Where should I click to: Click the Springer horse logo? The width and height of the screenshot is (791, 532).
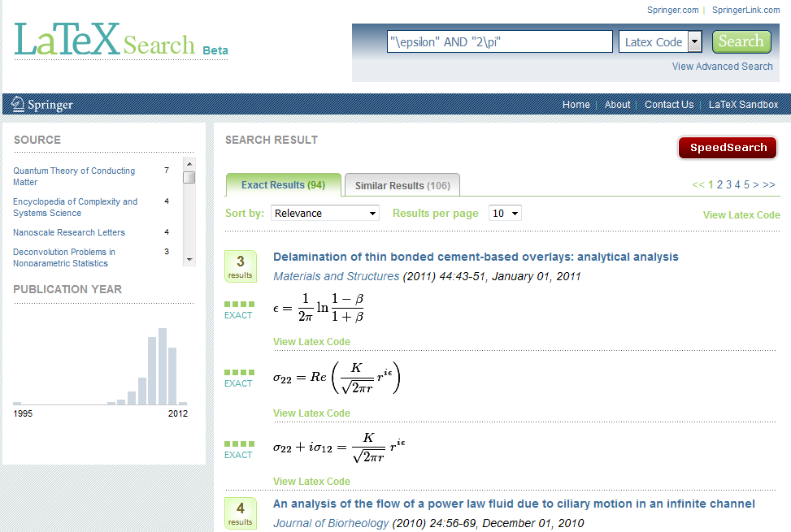18,104
